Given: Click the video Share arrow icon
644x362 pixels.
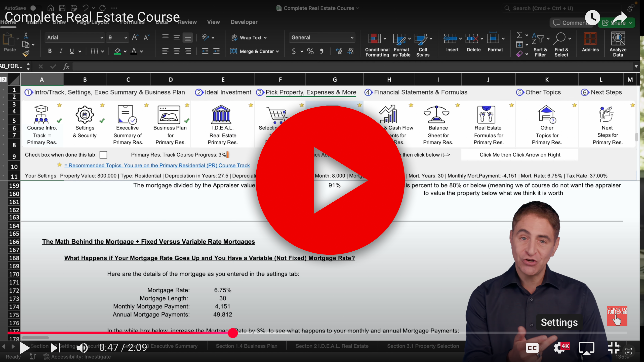Looking at the screenshot, I should pos(620,18).
